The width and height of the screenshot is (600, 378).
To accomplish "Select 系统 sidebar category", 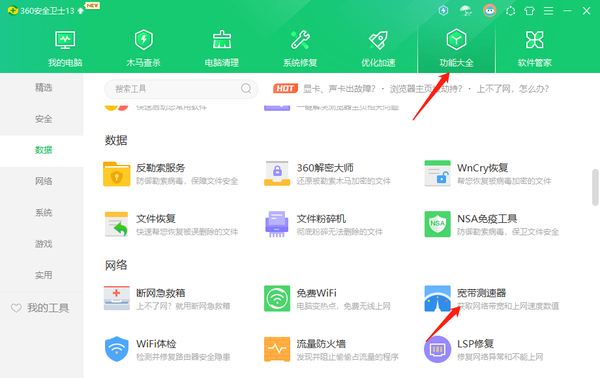I will [x=43, y=212].
